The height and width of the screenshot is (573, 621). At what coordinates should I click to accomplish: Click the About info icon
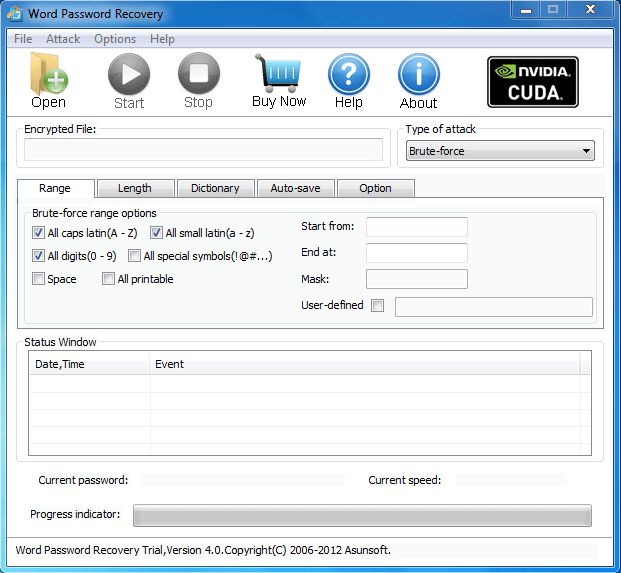419,74
